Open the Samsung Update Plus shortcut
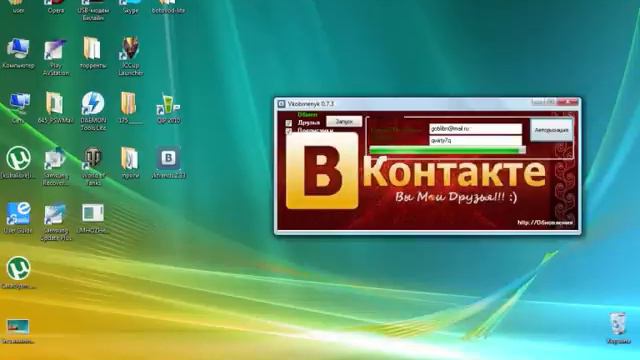640x360 pixels. pyautogui.click(x=56, y=222)
